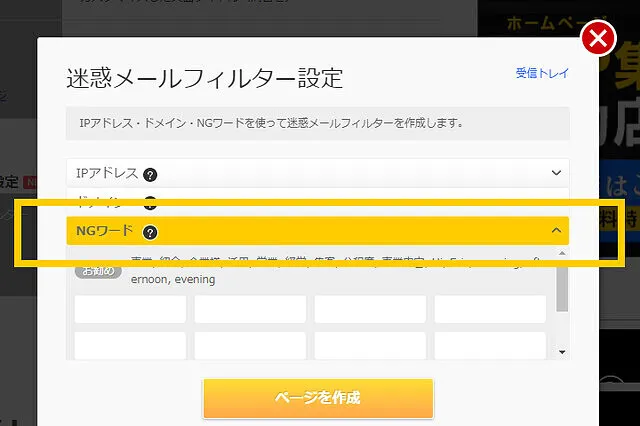Click the first NG word input field
Image resolution: width=640 pixels, height=426 pixels.
point(130,309)
